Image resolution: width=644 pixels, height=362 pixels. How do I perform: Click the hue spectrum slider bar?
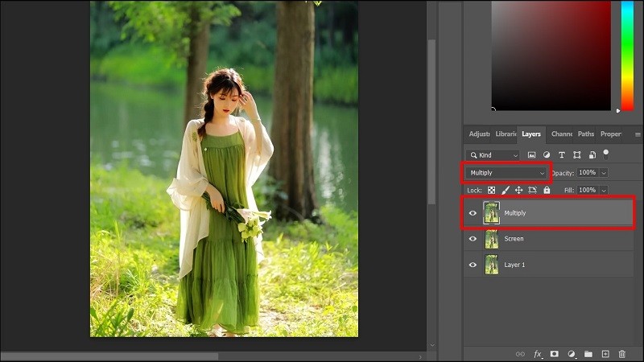627,56
